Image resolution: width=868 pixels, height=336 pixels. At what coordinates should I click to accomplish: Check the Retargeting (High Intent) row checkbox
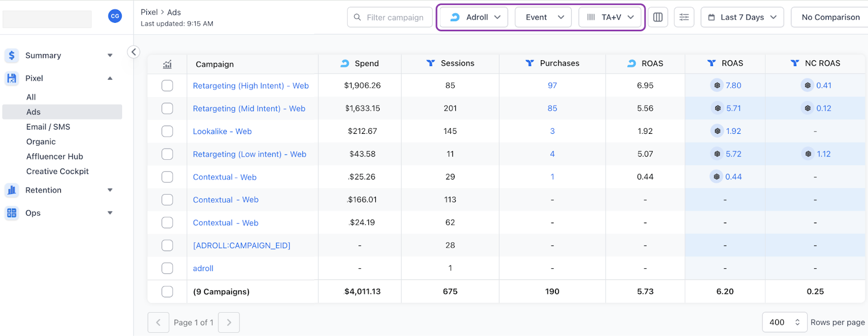[x=167, y=86]
